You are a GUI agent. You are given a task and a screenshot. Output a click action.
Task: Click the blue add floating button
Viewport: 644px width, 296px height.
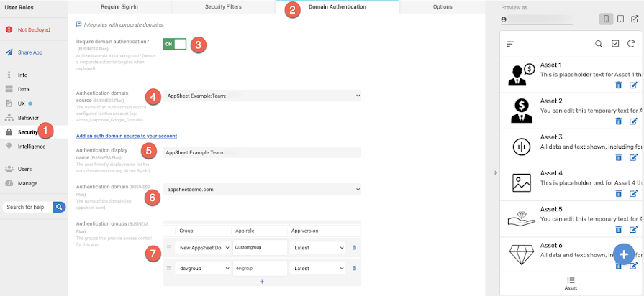[624, 254]
